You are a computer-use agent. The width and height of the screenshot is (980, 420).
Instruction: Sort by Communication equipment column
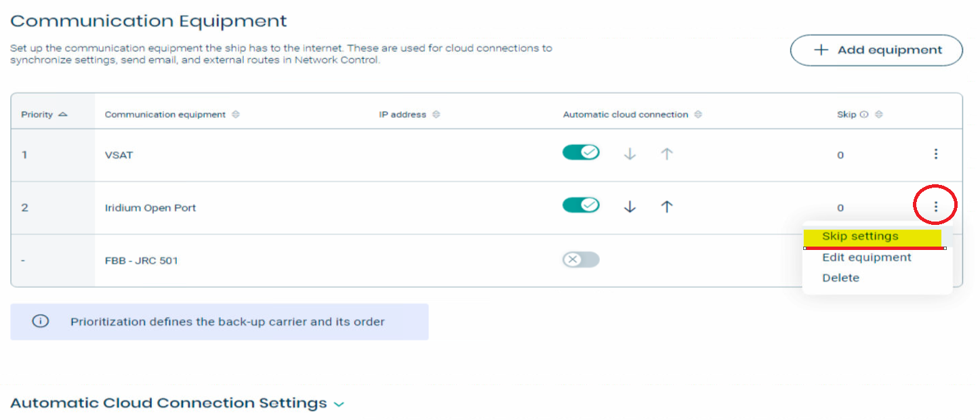[x=236, y=114]
